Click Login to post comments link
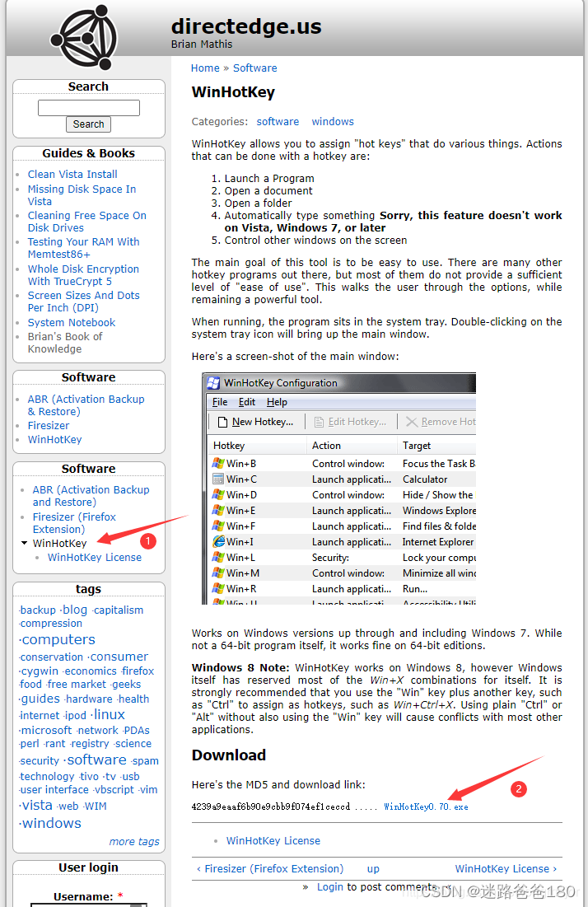 [329, 886]
